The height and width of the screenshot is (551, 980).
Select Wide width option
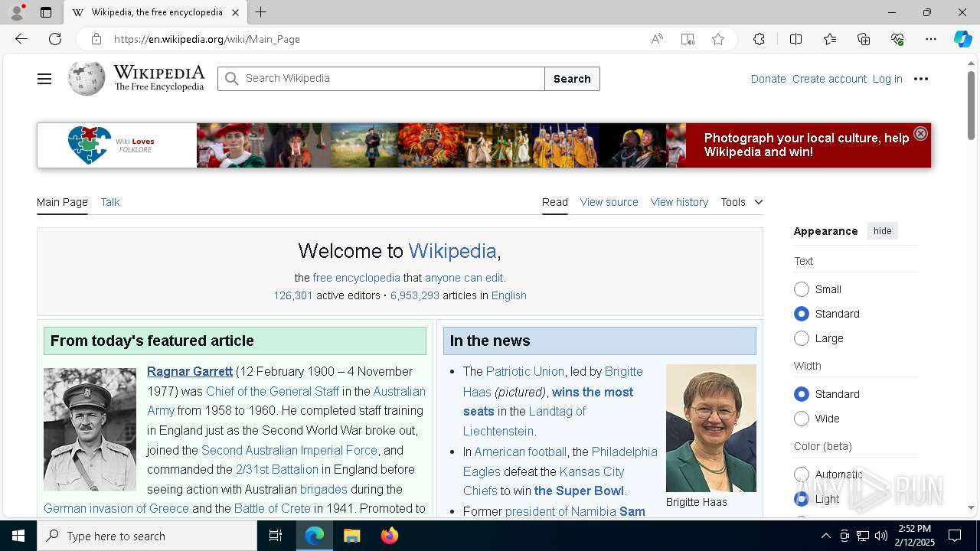tap(802, 419)
